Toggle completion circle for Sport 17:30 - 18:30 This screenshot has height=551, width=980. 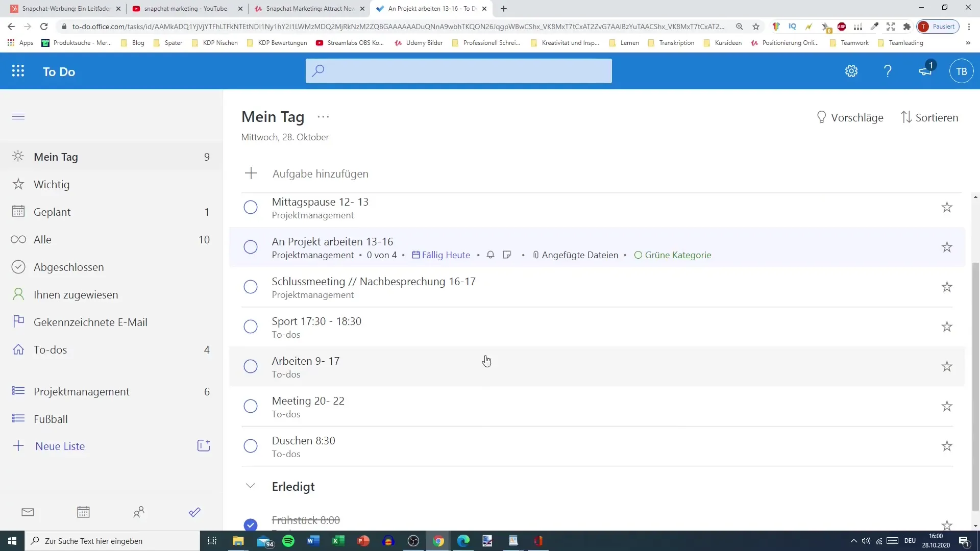click(251, 327)
